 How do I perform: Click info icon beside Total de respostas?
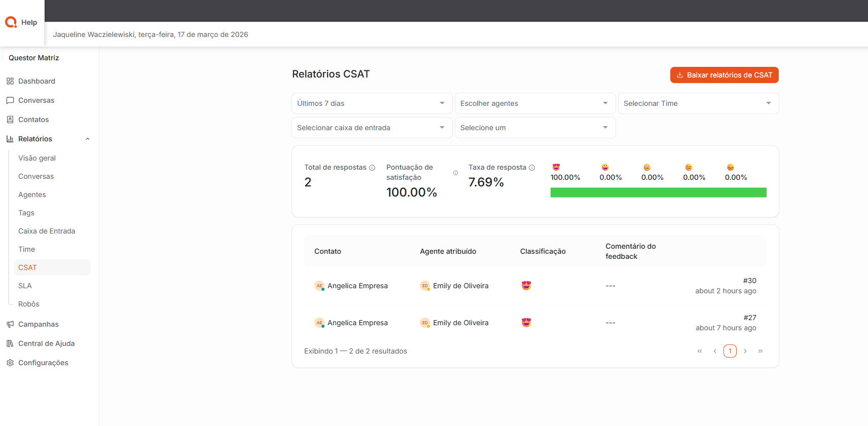tap(372, 168)
